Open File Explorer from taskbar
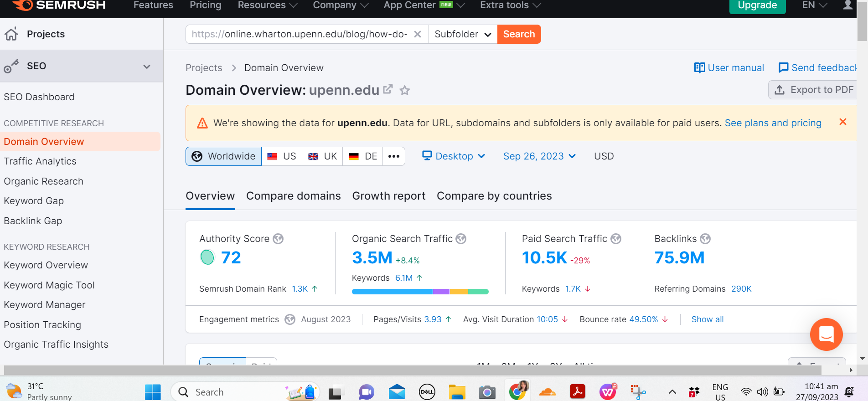The image size is (868, 401). coord(457,392)
